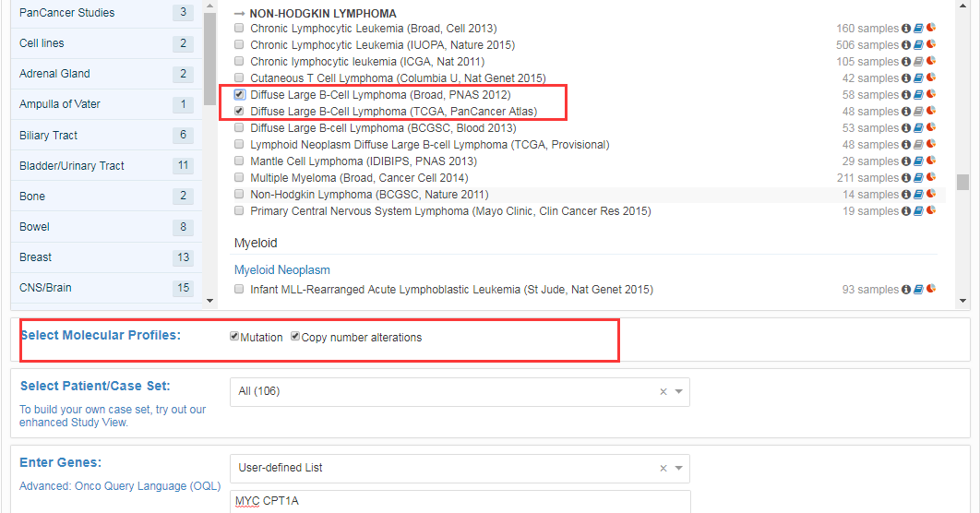Check Non-Hodgkin Lymphoma (BCGSC, Nature 2011) study
Screen dimensions: 980x513
[240, 195]
